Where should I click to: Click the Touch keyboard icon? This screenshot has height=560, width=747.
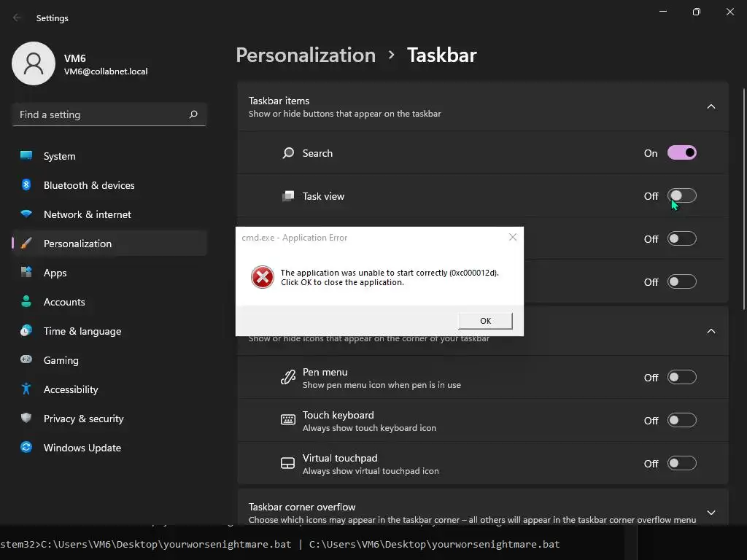coord(287,419)
